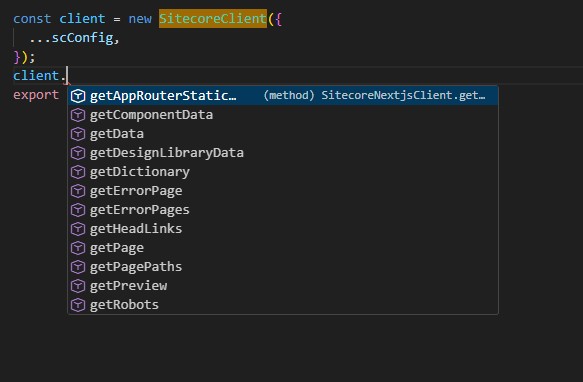Click method icon beside getPage
This screenshot has height=382, width=583.
78,247
